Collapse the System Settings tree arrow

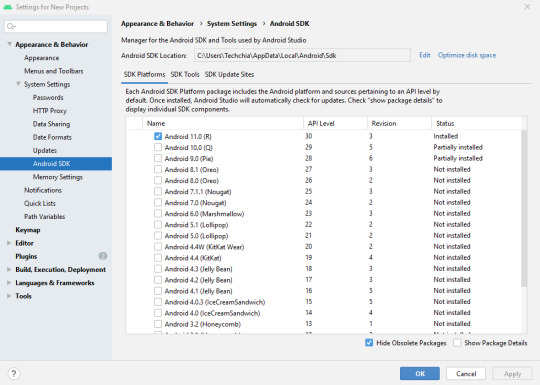click(x=18, y=84)
